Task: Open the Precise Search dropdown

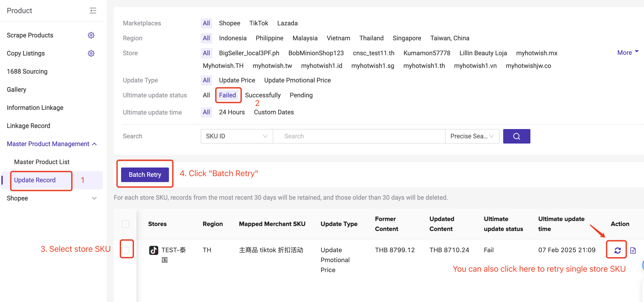Action: pyautogui.click(x=472, y=136)
